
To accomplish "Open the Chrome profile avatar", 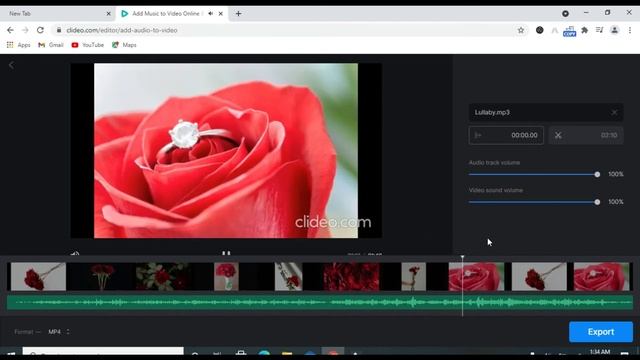I will pyautogui.click(x=614, y=30).
